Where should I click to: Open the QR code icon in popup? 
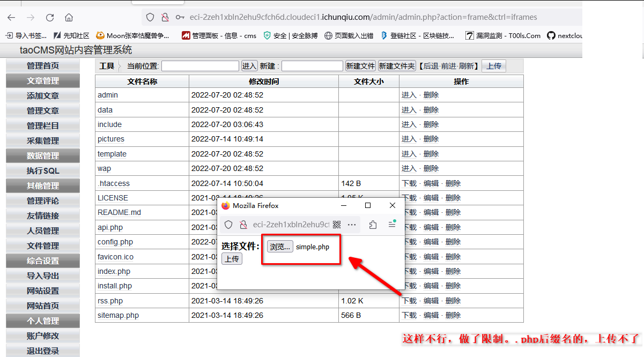tap(337, 225)
